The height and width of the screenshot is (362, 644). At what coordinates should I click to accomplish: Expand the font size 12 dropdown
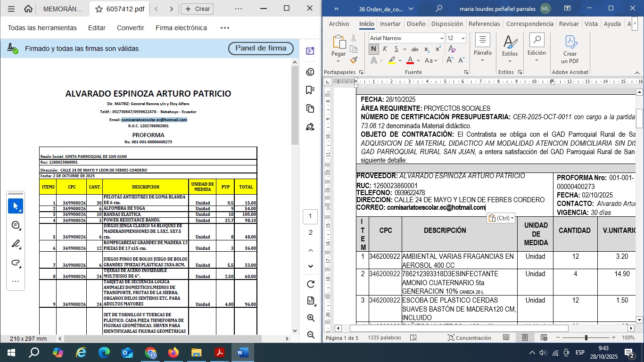[x=463, y=38]
